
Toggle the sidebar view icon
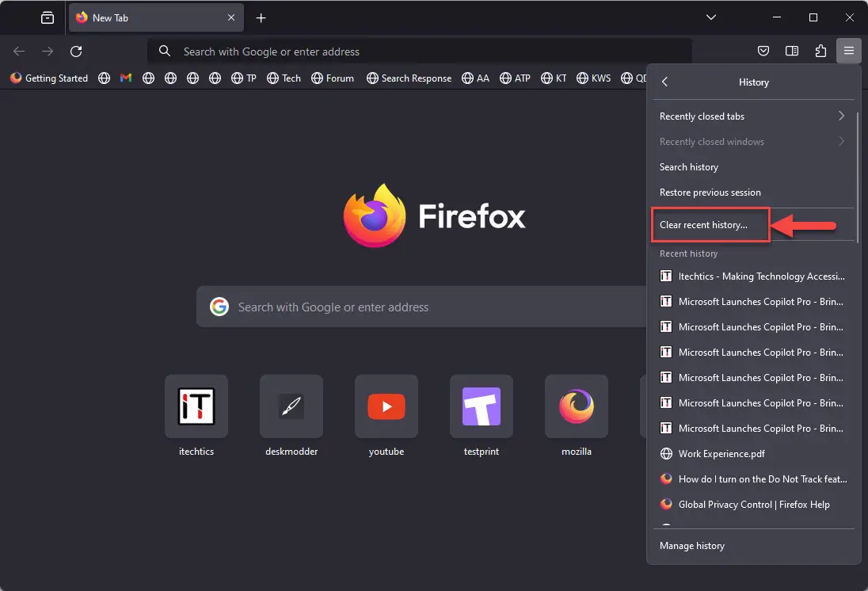click(791, 51)
